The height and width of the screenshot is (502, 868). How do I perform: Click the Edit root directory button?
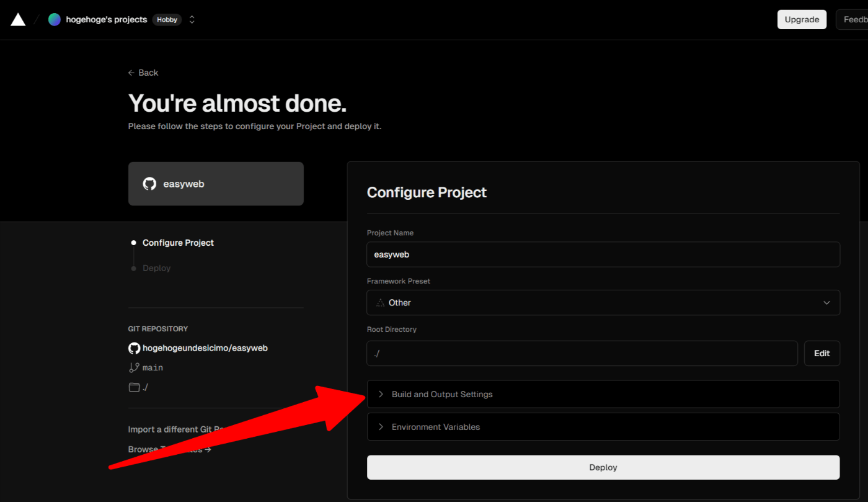(822, 353)
